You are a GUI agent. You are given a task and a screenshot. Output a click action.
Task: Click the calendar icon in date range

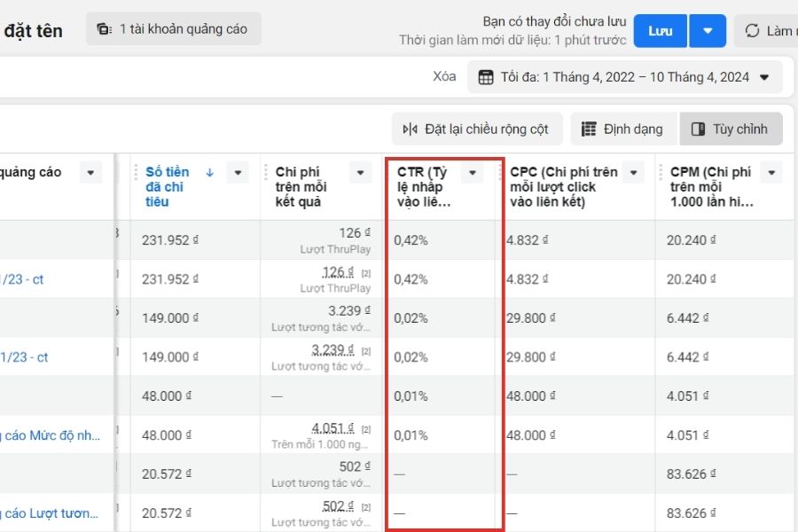(x=486, y=77)
